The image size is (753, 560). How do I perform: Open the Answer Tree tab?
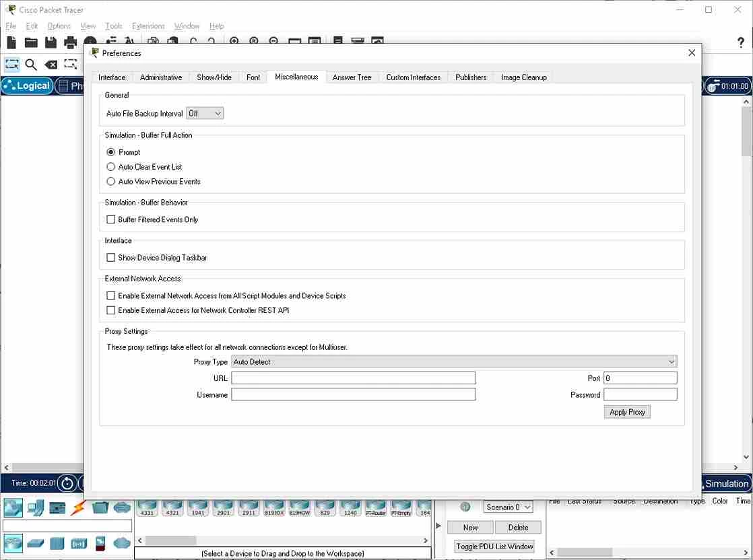[x=352, y=77]
